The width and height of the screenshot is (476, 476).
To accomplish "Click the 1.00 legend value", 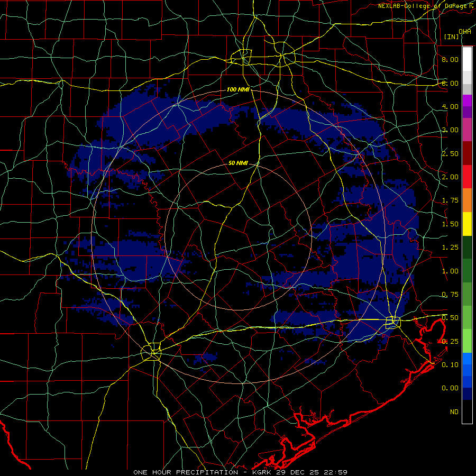I will coord(450,271).
